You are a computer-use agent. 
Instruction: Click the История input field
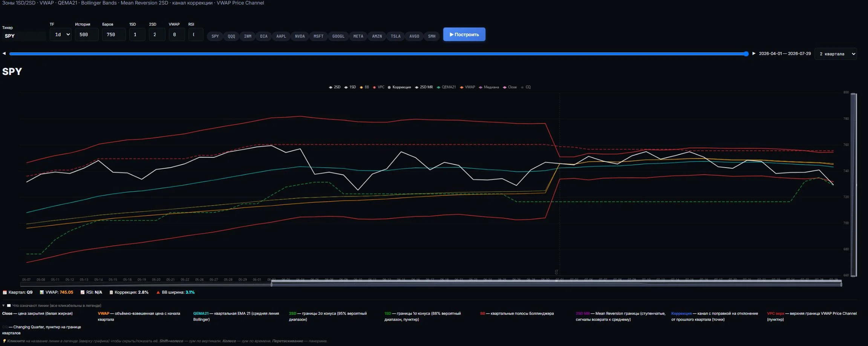[x=87, y=35]
